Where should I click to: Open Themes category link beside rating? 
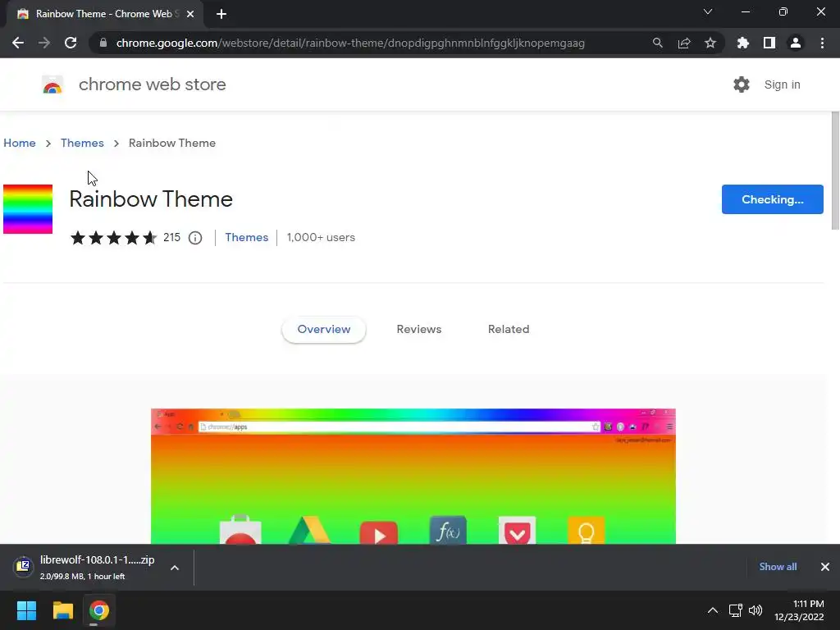pos(246,237)
